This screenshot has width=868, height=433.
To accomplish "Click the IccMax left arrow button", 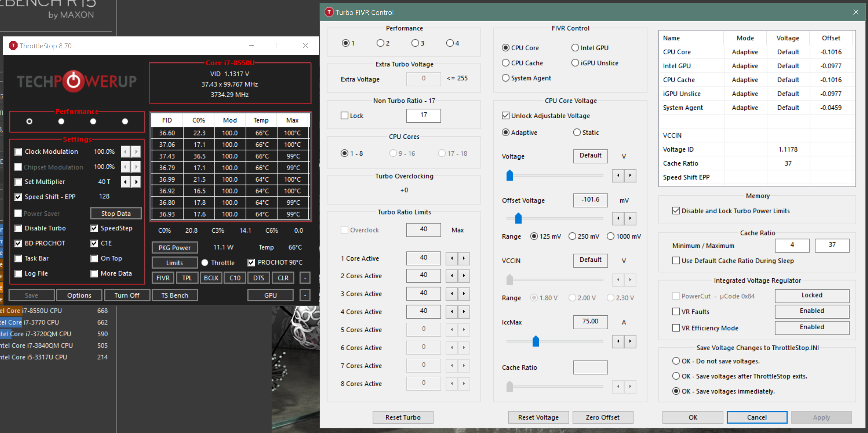I will (x=618, y=341).
